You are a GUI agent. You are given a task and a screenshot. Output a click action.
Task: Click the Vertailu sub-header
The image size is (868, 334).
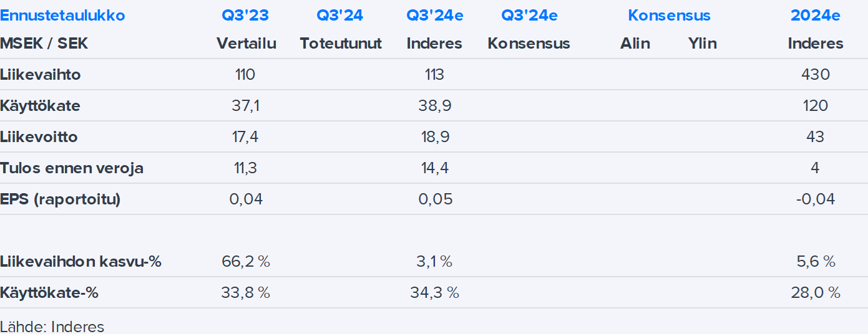pos(246,44)
